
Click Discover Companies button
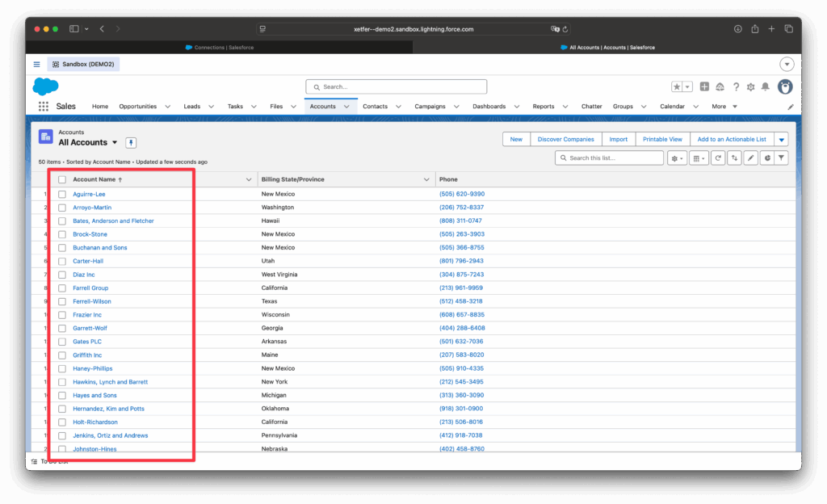click(x=565, y=140)
